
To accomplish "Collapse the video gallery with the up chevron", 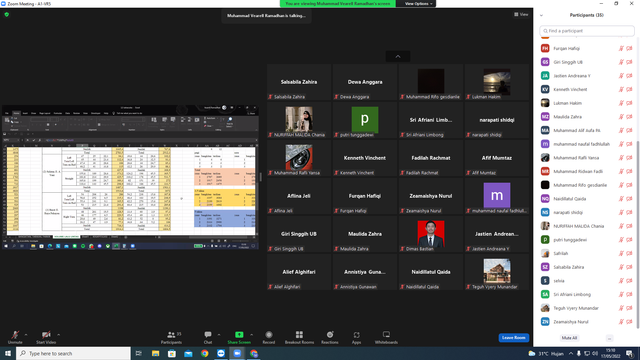I will (x=398, y=56).
